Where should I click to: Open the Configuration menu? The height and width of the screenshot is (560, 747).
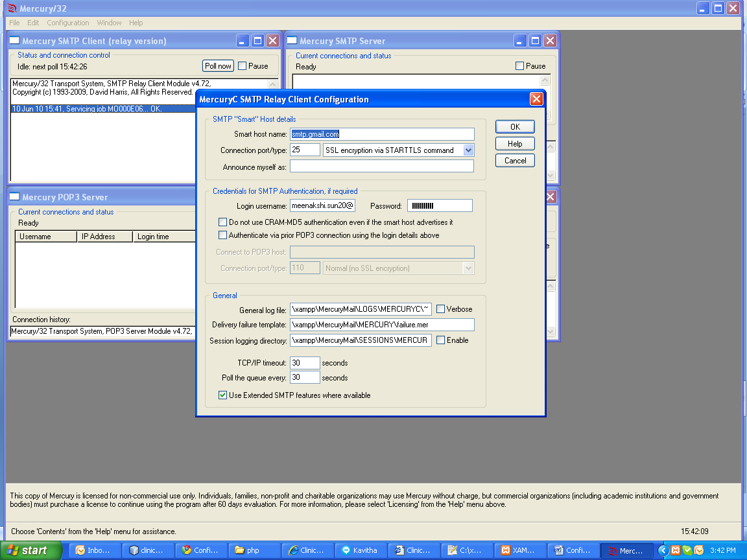click(x=67, y=22)
